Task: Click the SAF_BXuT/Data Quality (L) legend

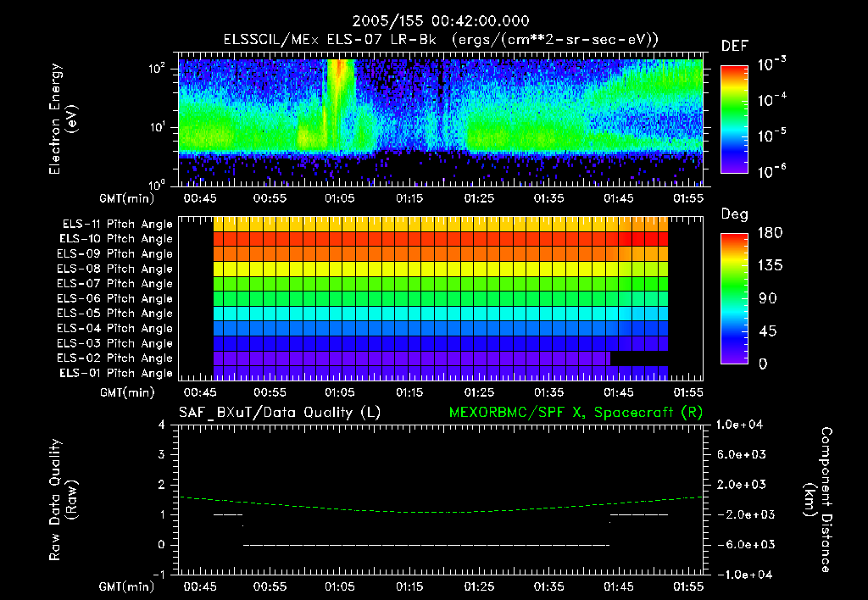Action: coord(280,413)
